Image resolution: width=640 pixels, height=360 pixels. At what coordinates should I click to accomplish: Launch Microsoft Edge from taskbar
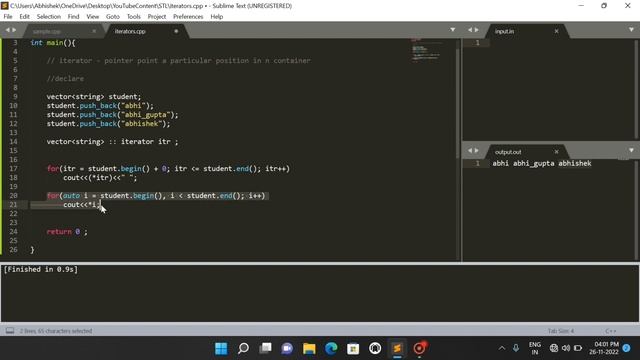[x=331, y=348]
